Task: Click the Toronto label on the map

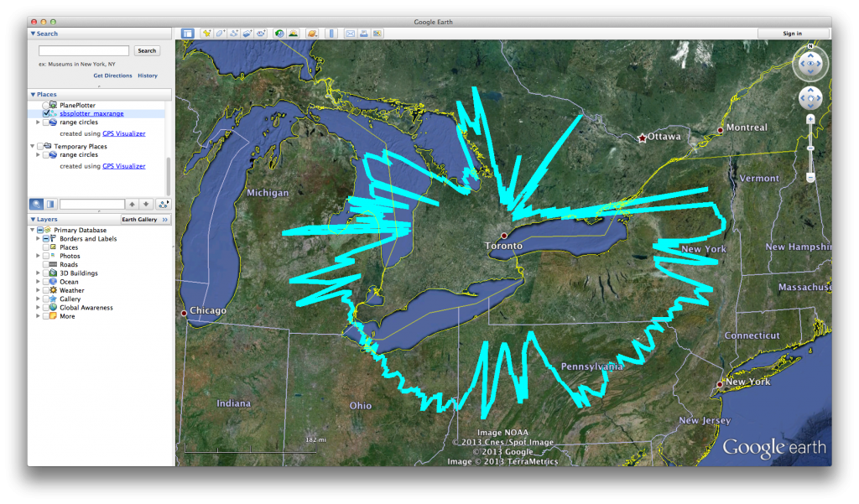Action: click(503, 246)
